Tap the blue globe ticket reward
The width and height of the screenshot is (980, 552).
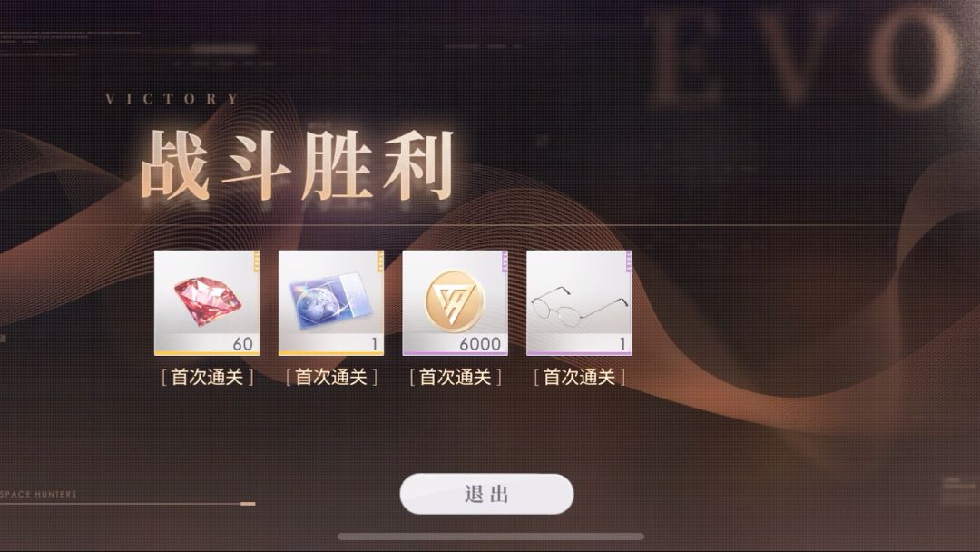tap(330, 303)
